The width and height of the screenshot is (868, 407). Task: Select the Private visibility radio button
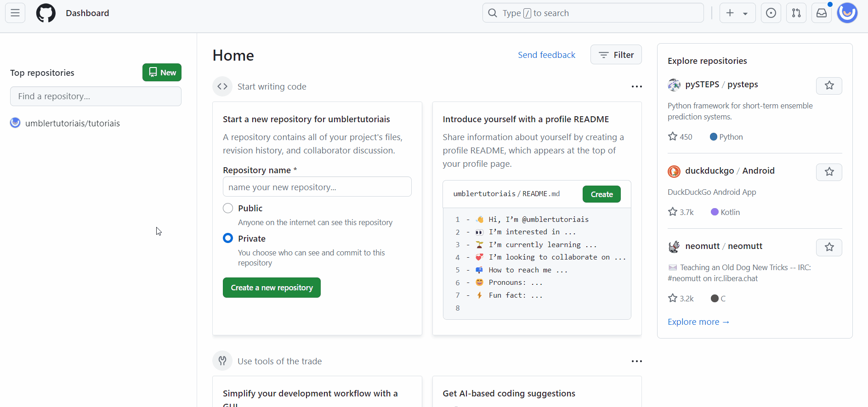tap(228, 238)
